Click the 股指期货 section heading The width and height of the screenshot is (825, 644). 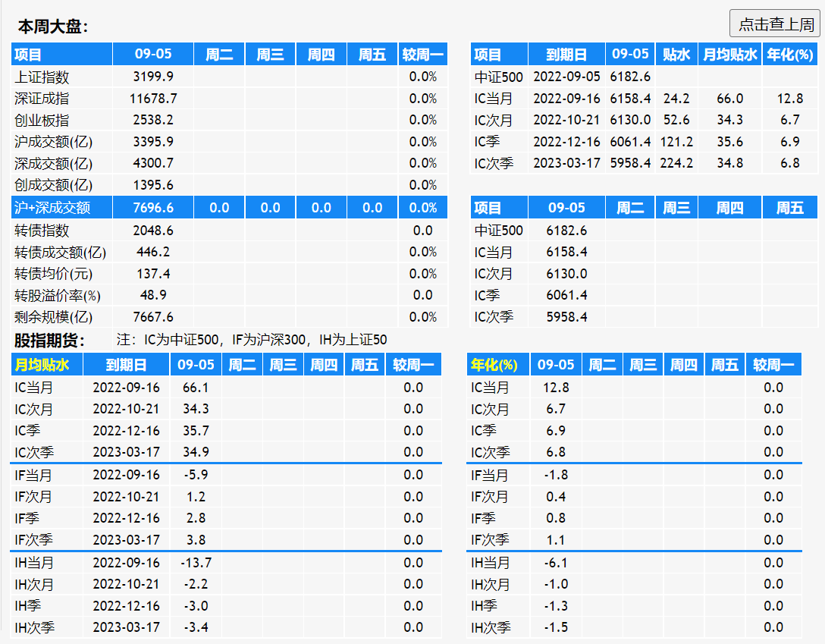(49, 341)
